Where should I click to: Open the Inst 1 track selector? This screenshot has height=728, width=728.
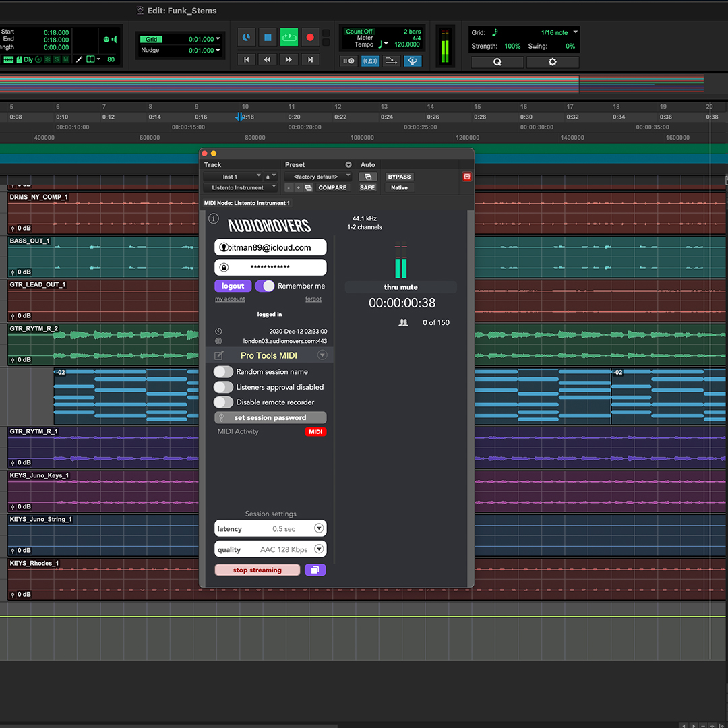coord(233,177)
